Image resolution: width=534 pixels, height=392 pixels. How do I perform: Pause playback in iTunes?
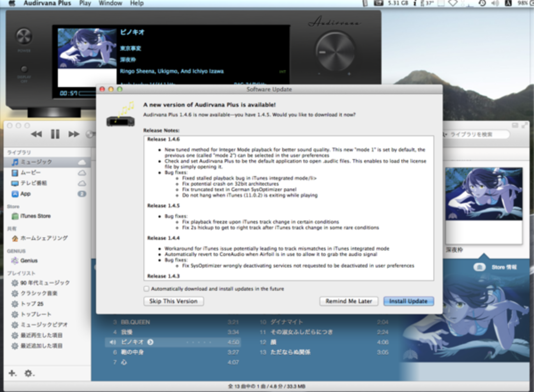pos(55,134)
